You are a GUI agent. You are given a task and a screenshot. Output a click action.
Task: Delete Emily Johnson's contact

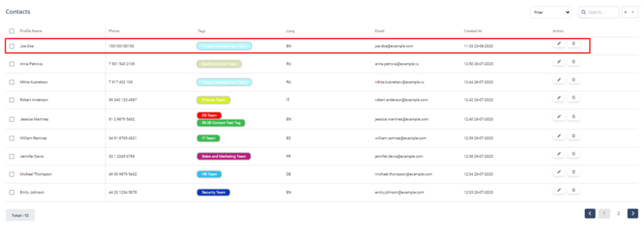[574, 190]
